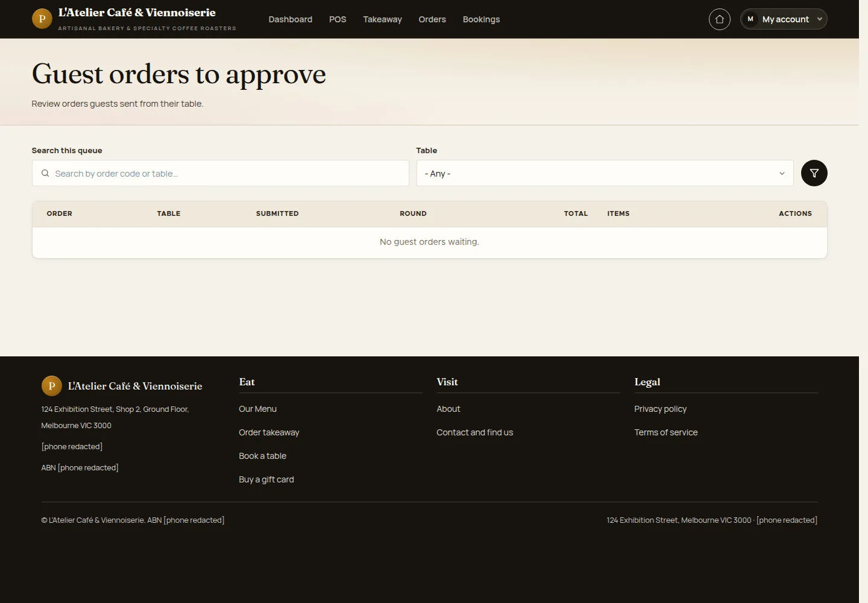Screen dimensions: 868x603
Task: Open the home icon button
Action: [719, 19]
